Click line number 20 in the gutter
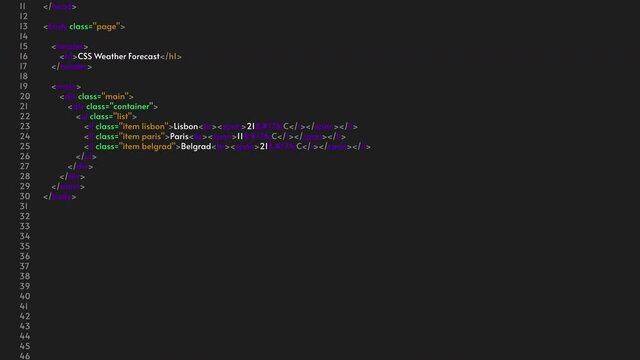The width and height of the screenshot is (640, 360). coord(24,96)
